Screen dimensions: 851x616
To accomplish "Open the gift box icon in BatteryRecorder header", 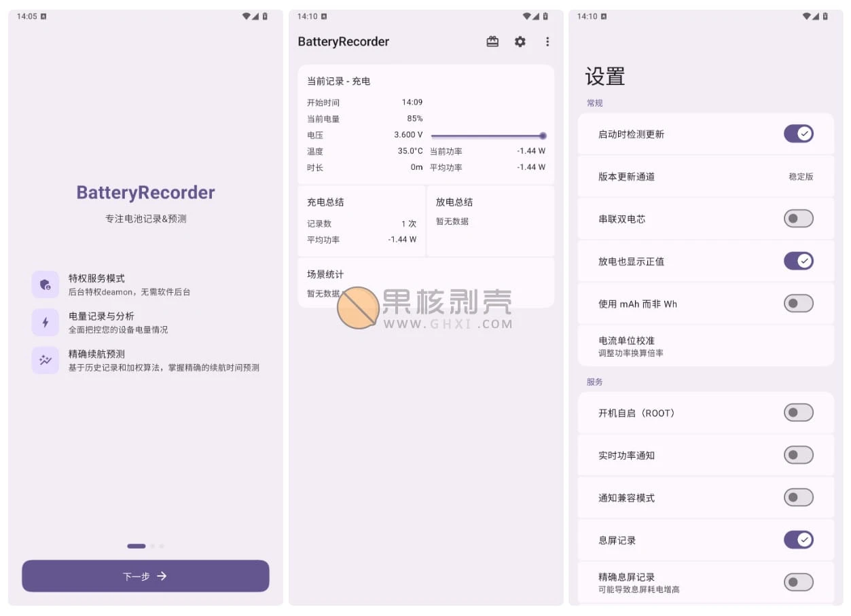I will [x=492, y=41].
